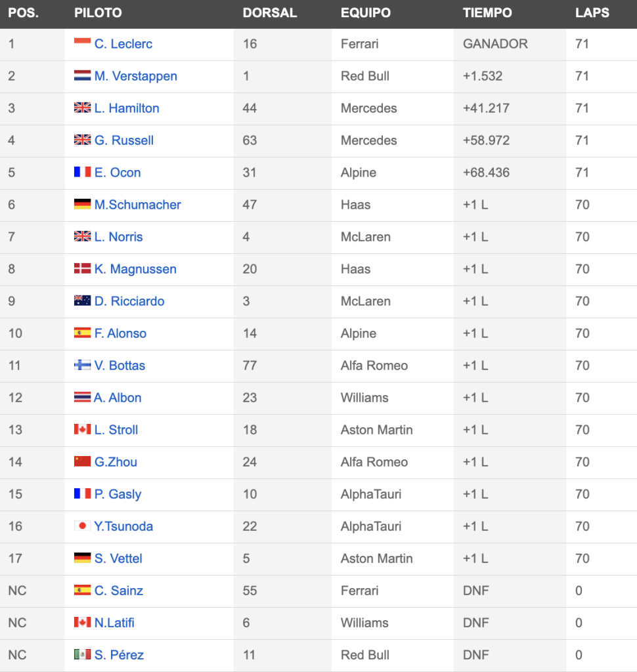Click the LAPS column header
The image size is (637, 672).
(x=592, y=13)
